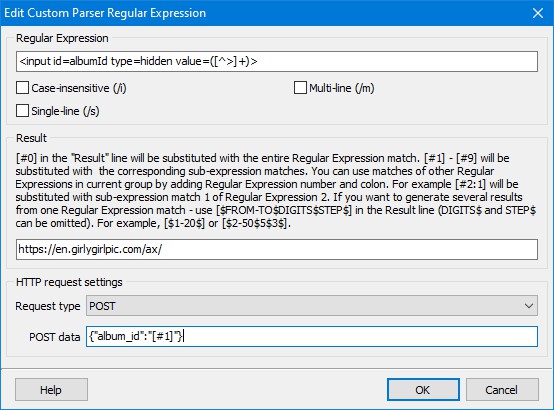Toggle the Single-line (/s) checkbox
The width and height of the screenshot is (554, 410).
point(22,111)
